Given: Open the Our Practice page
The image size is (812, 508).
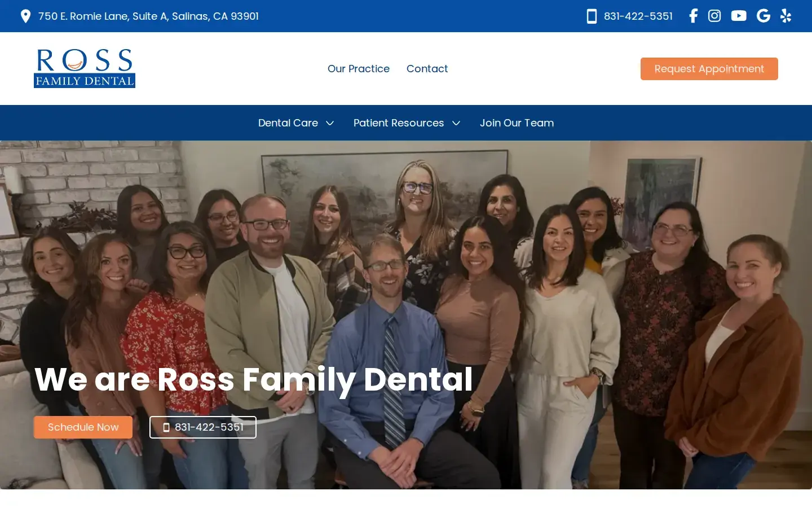Looking at the screenshot, I should point(359,69).
